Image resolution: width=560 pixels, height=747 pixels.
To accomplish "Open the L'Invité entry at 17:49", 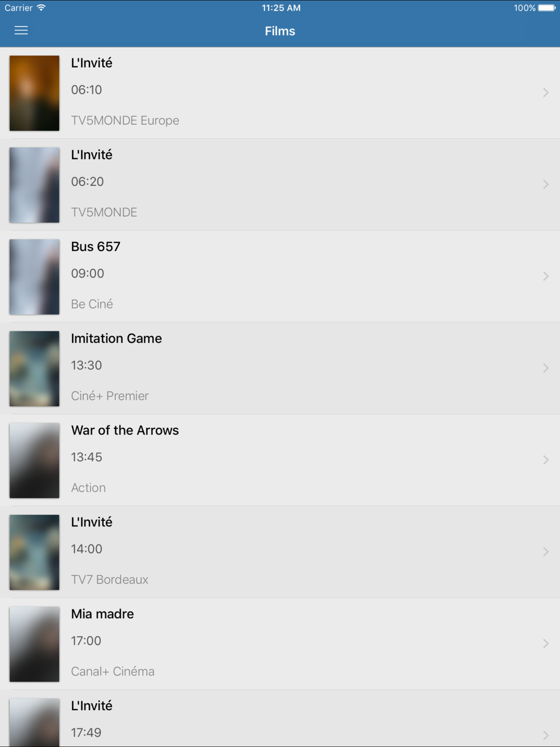I will point(280,718).
